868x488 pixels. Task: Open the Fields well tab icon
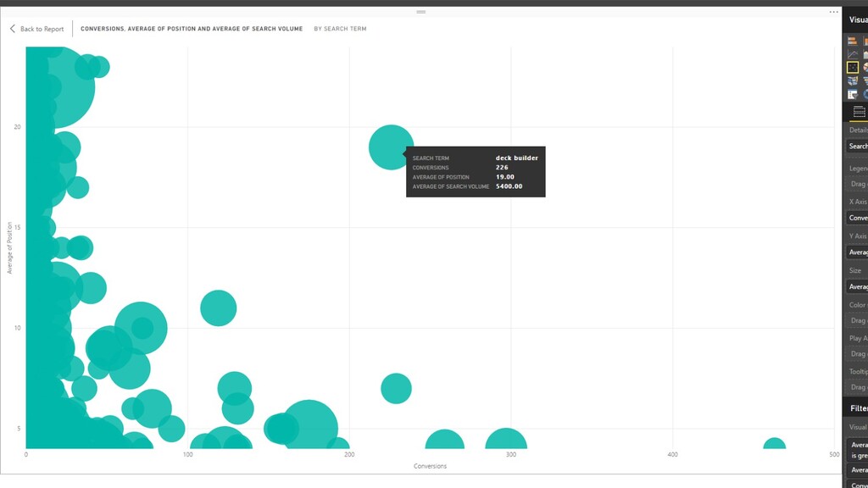pyautogui.click(x=859, y=113)
